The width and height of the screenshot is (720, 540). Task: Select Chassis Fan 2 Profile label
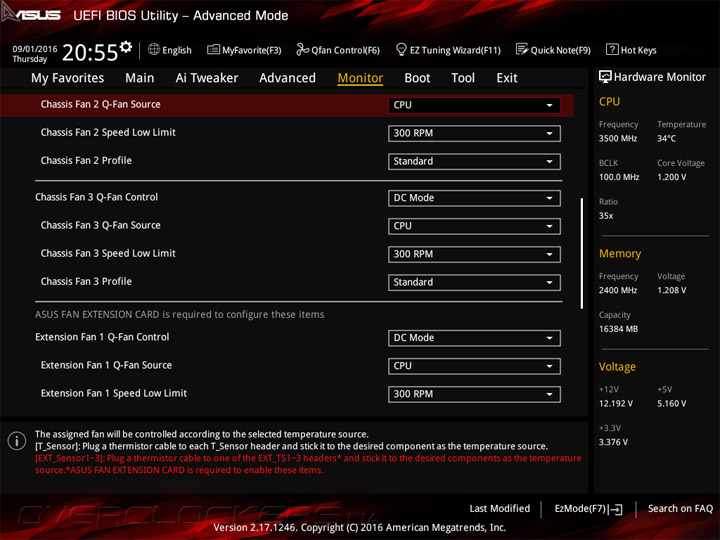[x=86, y=160]
